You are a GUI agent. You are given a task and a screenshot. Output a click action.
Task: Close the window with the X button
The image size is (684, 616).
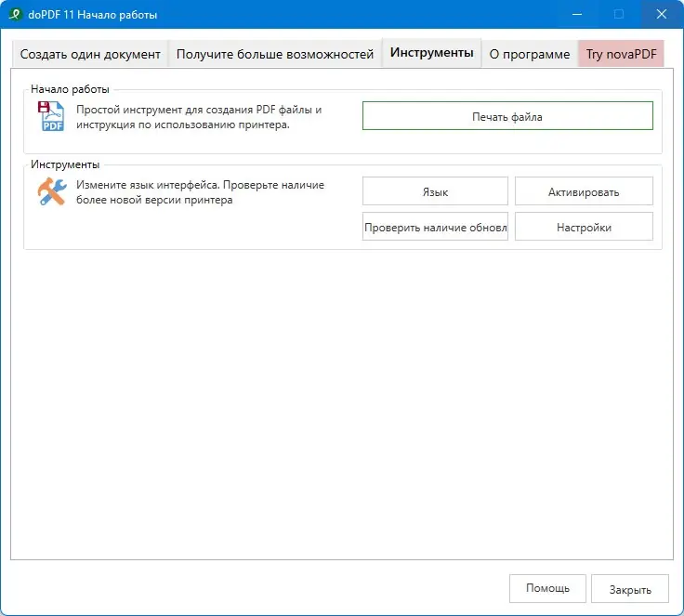click(662, 14)
